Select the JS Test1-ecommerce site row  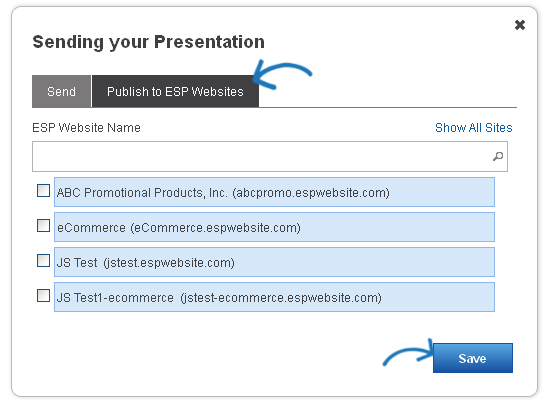[274, 297]
